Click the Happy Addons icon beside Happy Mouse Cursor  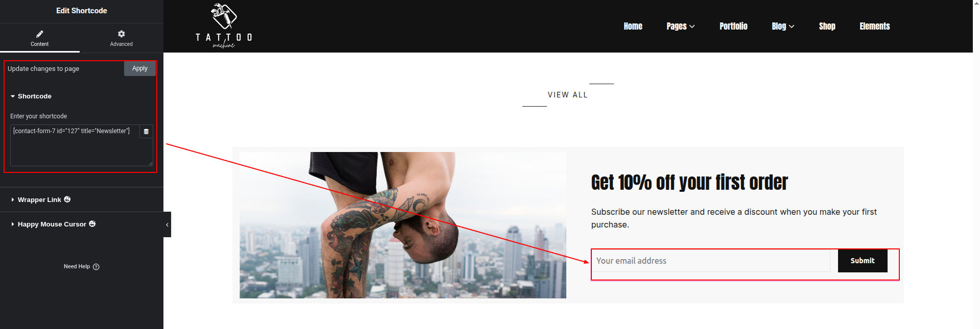pos(92,224)
